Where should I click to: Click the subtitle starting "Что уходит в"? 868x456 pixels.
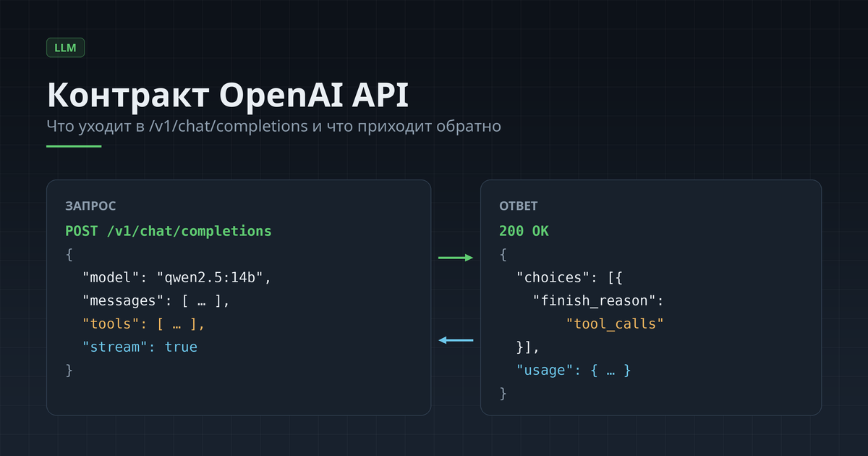[x=274, y=126]
